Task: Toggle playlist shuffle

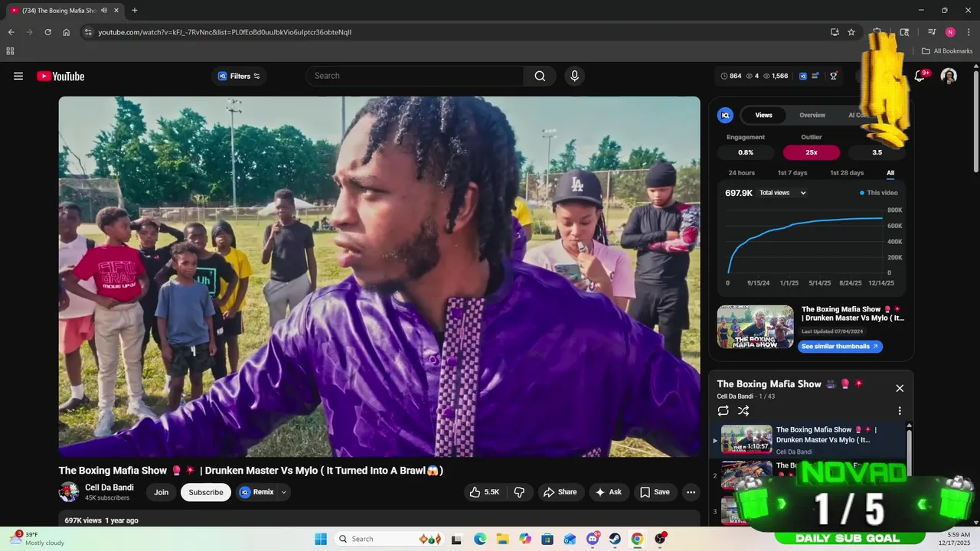Action: click(743, 411)
